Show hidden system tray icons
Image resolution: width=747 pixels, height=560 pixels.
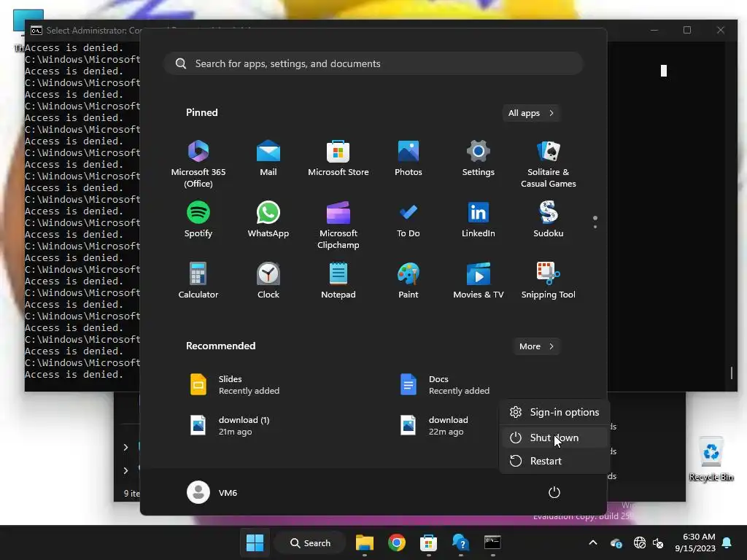coord(593,542)
